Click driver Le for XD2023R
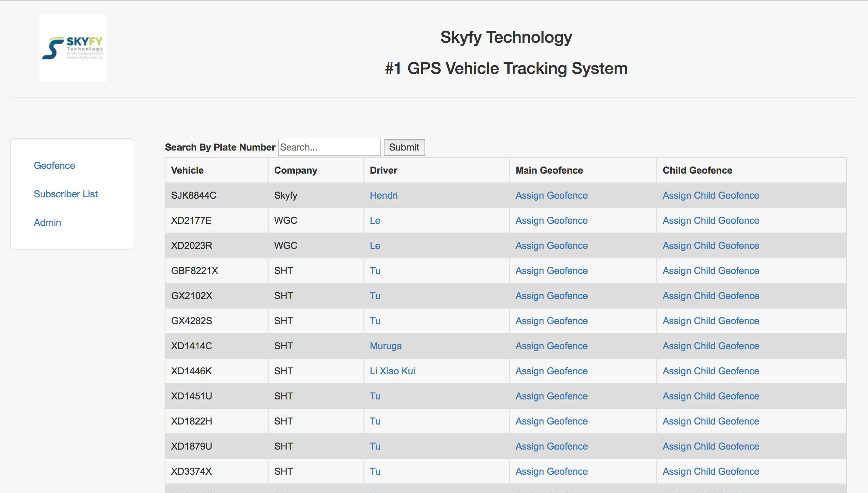Screen dimensions: 868x493 tap(375, 245)
